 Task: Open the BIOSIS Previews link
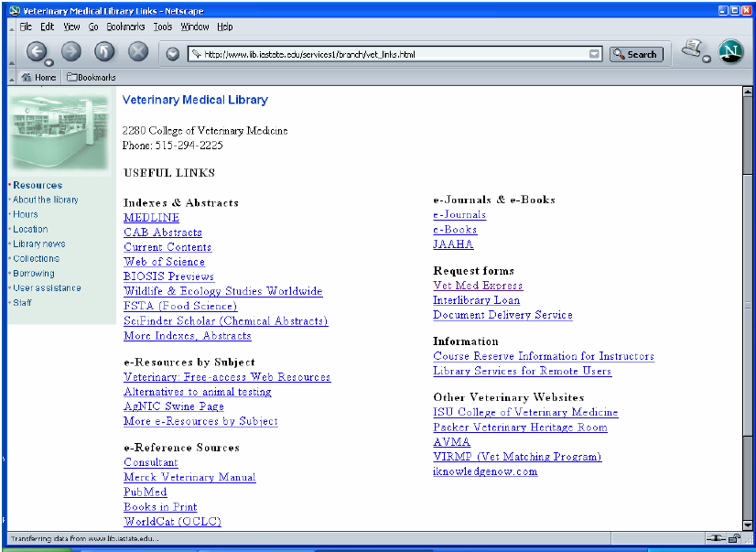(168, 276)
